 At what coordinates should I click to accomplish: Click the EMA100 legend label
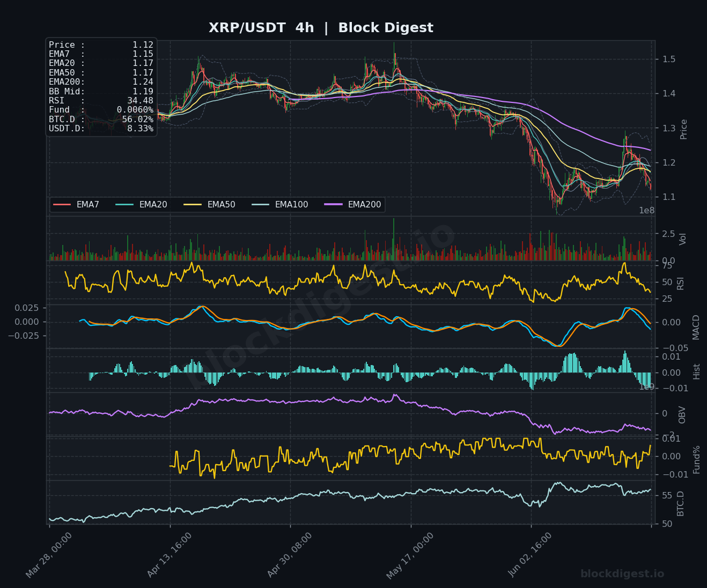point(291,205)
